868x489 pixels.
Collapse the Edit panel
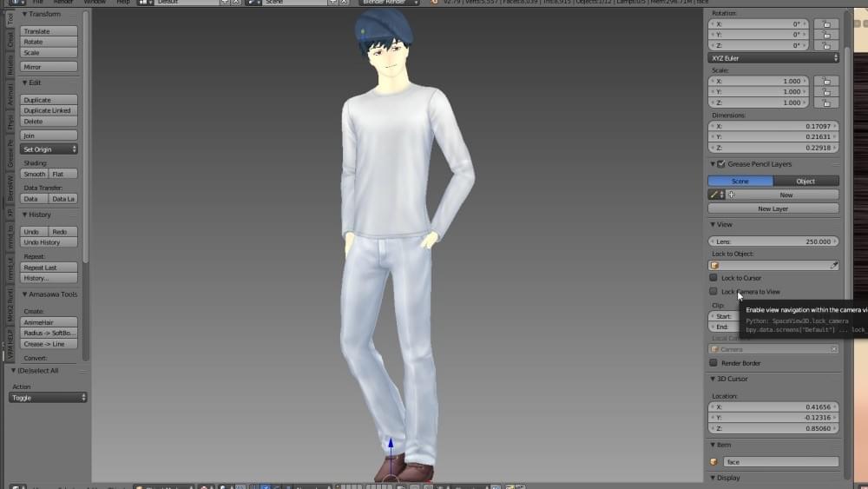click(x=24, y=83)
